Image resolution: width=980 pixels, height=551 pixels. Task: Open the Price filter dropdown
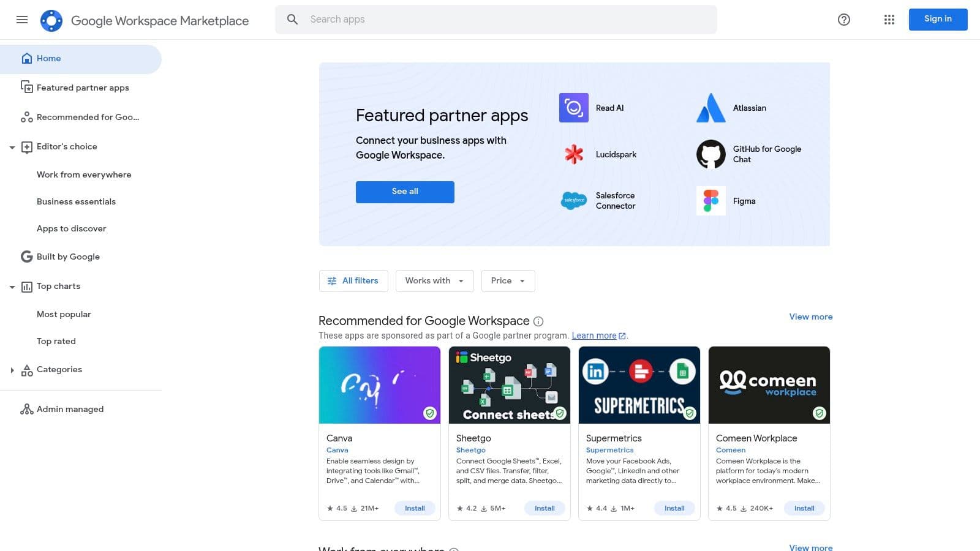point(508,280)
